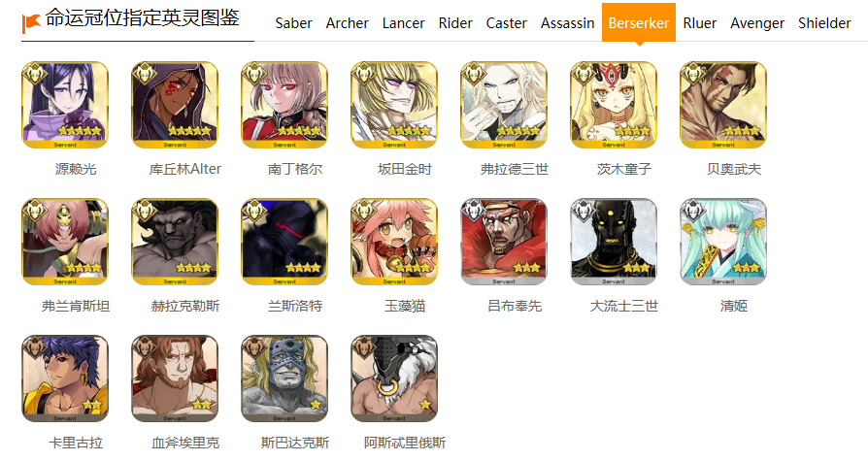This screenshot has width=868, height=461.
Task: Click the 兰斯洛特 name link
Action: click(x=295, y=306)
